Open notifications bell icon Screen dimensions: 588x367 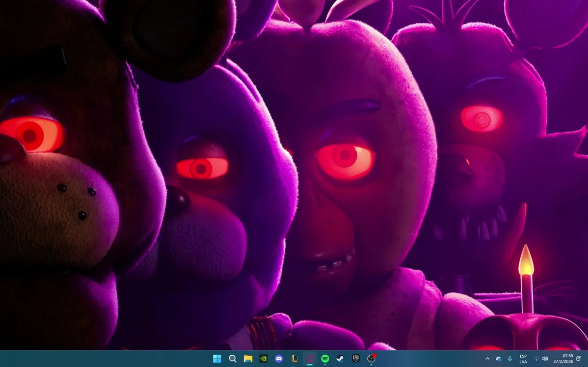coord(579,359)
